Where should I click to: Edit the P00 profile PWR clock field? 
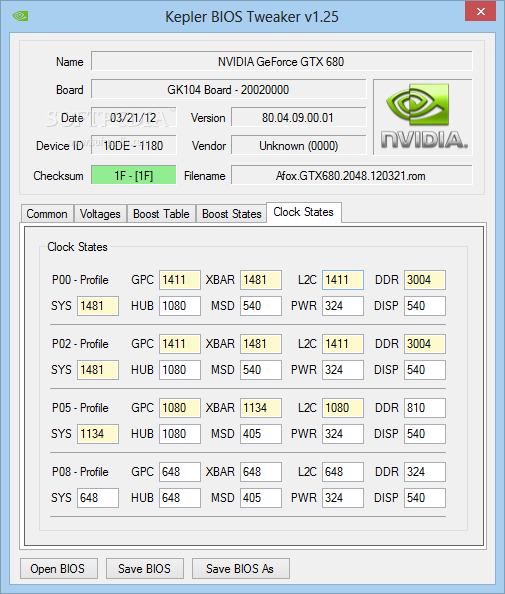(x=343, y=306)
